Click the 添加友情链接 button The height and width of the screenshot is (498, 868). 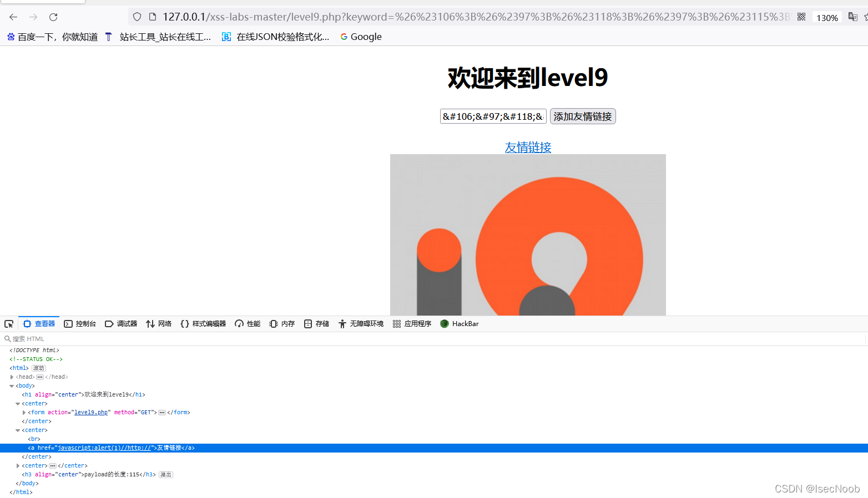[x=582, y=116]
